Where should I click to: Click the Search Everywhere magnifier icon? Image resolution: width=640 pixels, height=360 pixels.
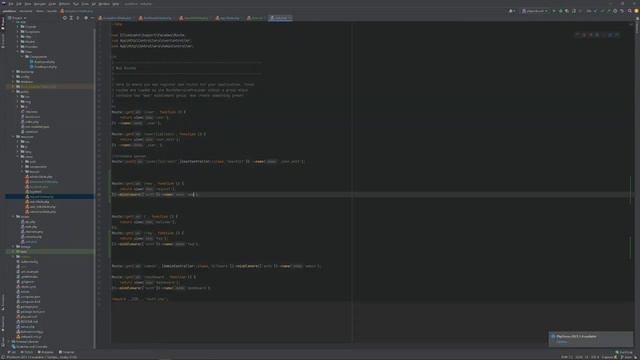click(629, 11)
